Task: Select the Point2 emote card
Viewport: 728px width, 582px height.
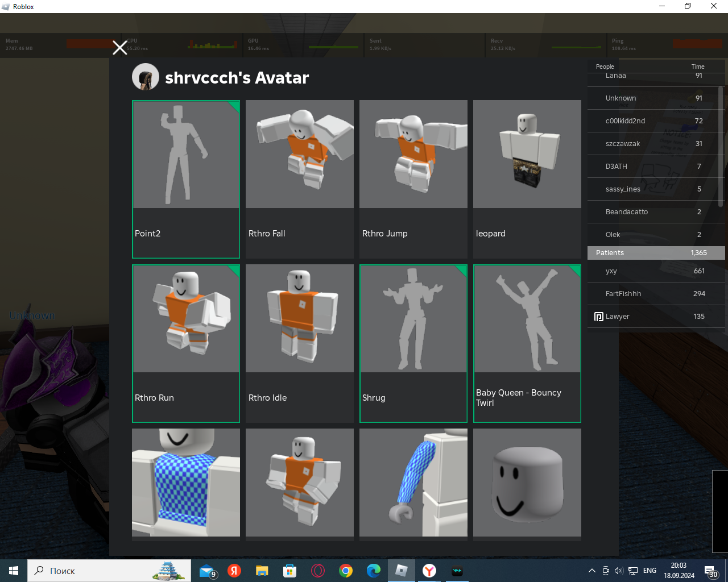Action: coord(186,179)
